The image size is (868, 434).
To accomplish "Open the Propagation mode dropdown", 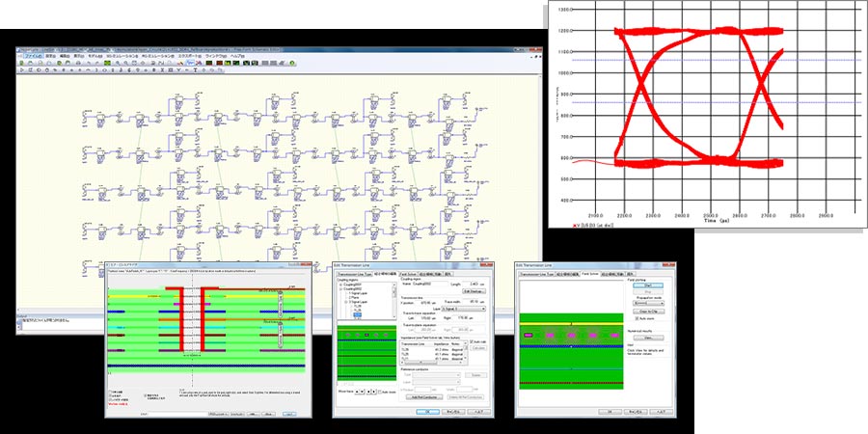I will [648, 303].
